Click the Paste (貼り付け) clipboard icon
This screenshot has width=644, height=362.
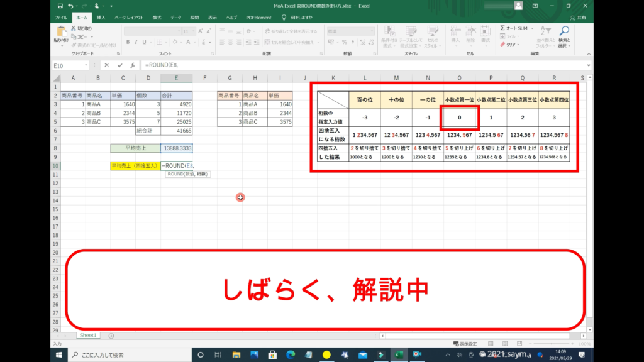[x=61, y=33]
